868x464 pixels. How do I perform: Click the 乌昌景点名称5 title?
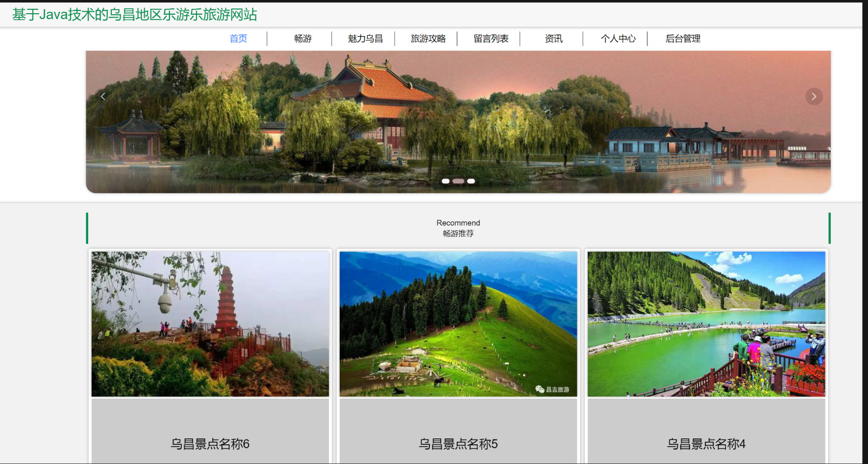tap(458, 444)
